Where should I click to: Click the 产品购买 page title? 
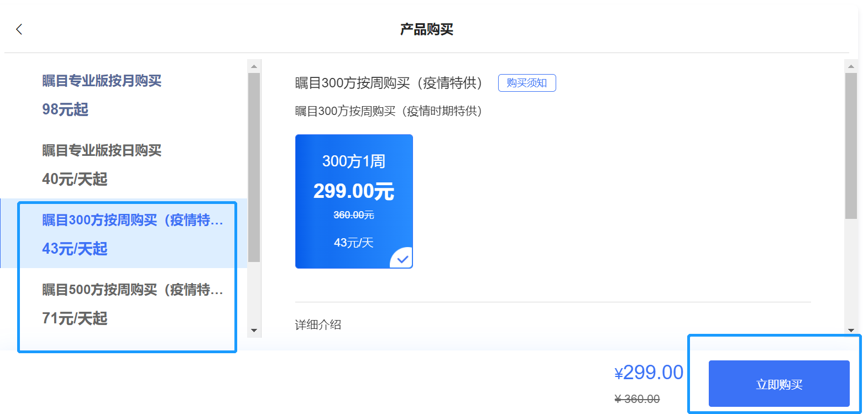click(x=427, y=29)
